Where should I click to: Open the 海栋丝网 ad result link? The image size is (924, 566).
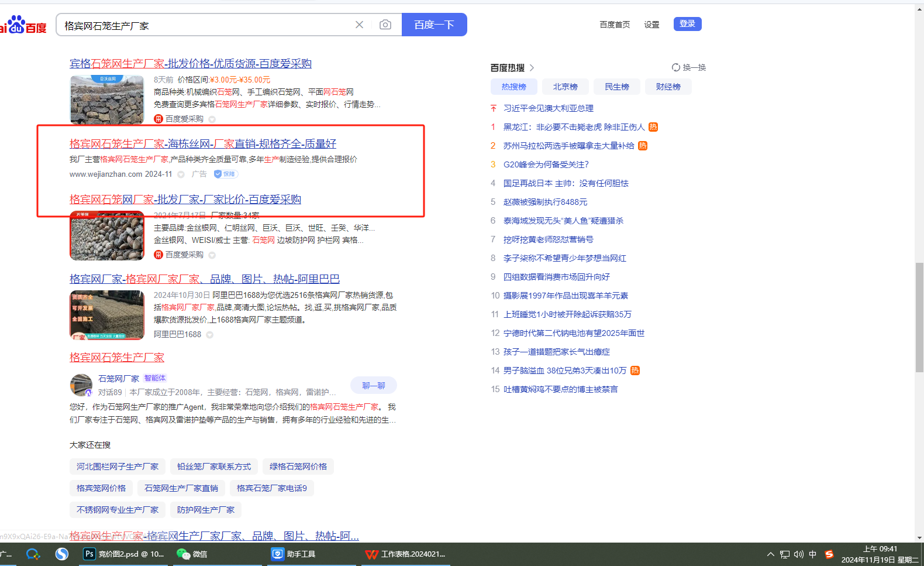pos(202,144)
